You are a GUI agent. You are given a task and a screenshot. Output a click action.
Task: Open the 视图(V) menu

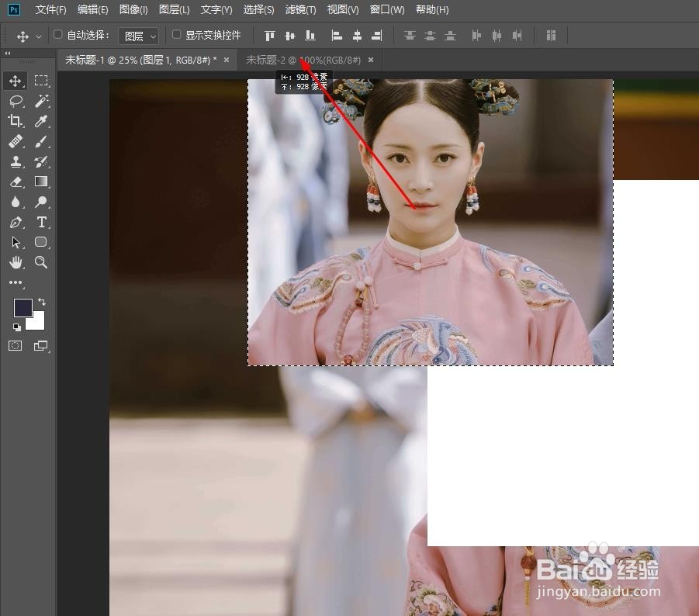(x=343, y=10)
